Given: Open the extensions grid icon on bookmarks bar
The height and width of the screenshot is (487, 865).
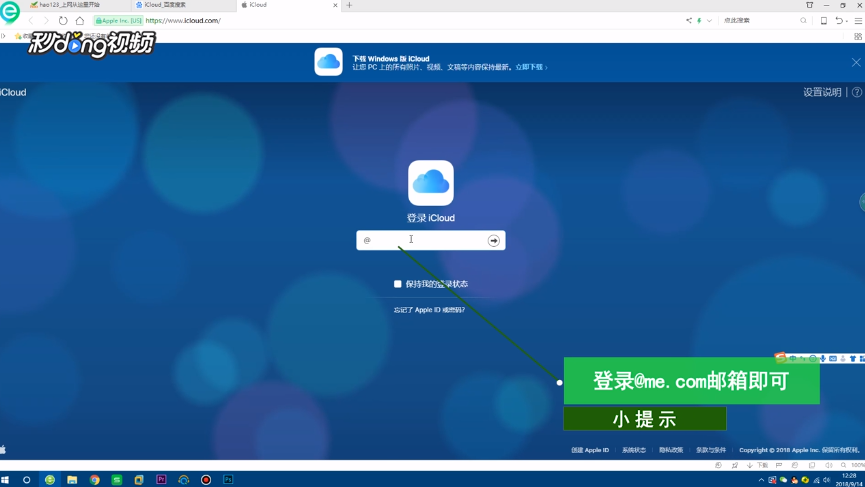Looking at the screenshot, I should tap(858, 36).
